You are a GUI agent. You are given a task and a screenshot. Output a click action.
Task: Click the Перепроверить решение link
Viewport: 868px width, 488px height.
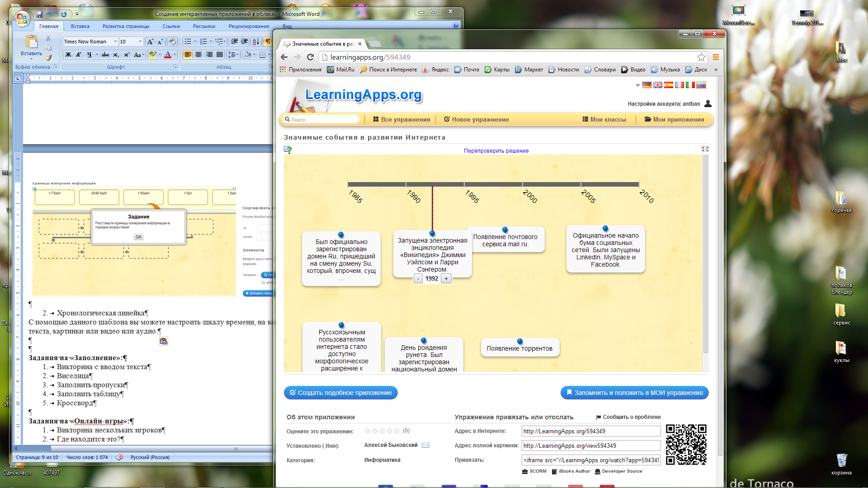pyautogui.click(x=496, y=150)
